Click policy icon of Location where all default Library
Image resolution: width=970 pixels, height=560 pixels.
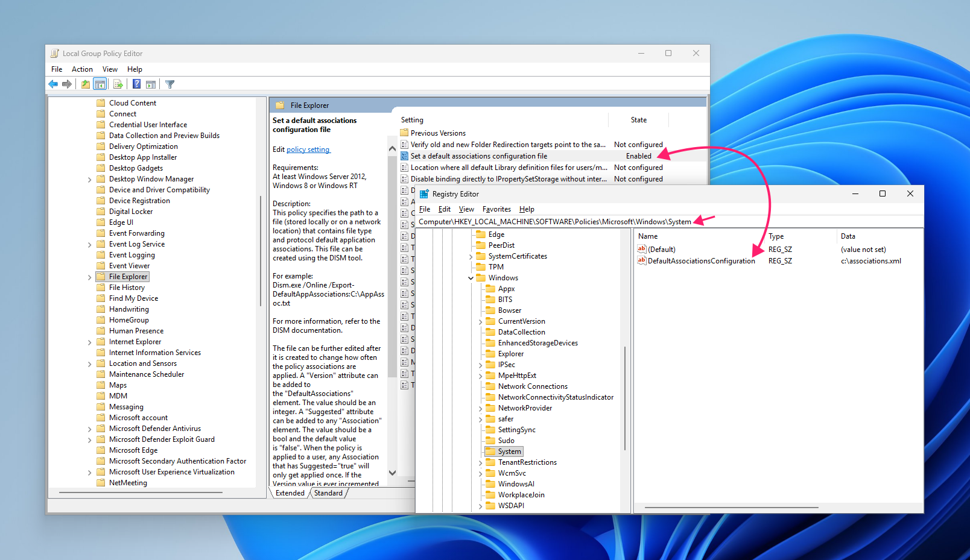click(x=405, y=167)
